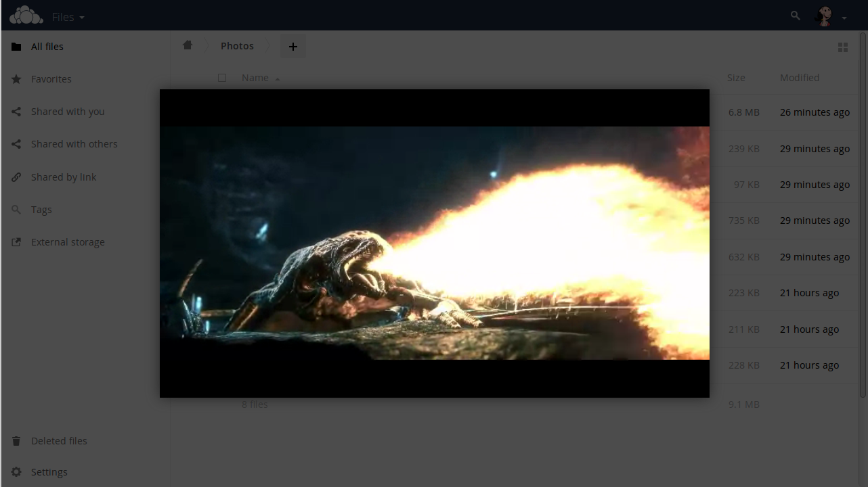Sort the list by Name column
The height and width of the screenshot is (487, 868).
pos(255,78)
